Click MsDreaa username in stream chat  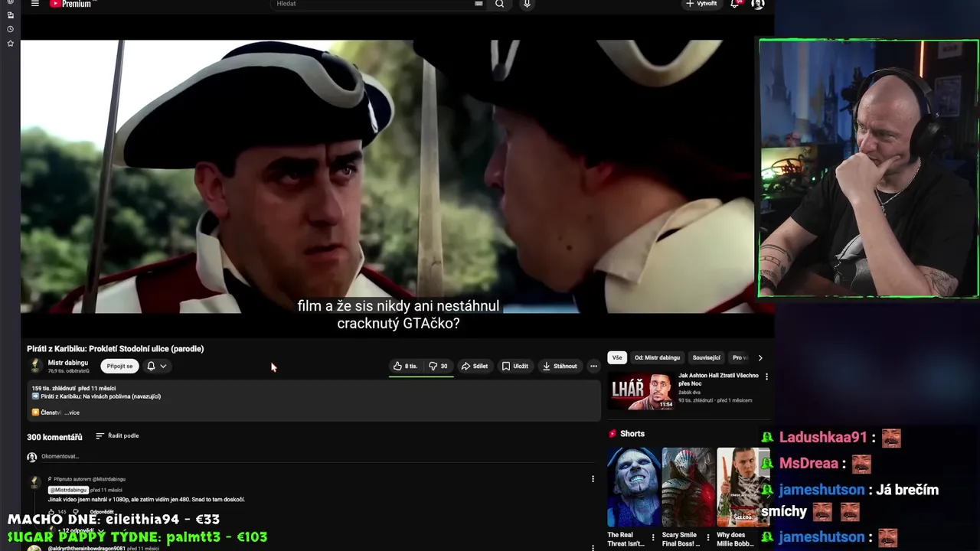(809, 464)
